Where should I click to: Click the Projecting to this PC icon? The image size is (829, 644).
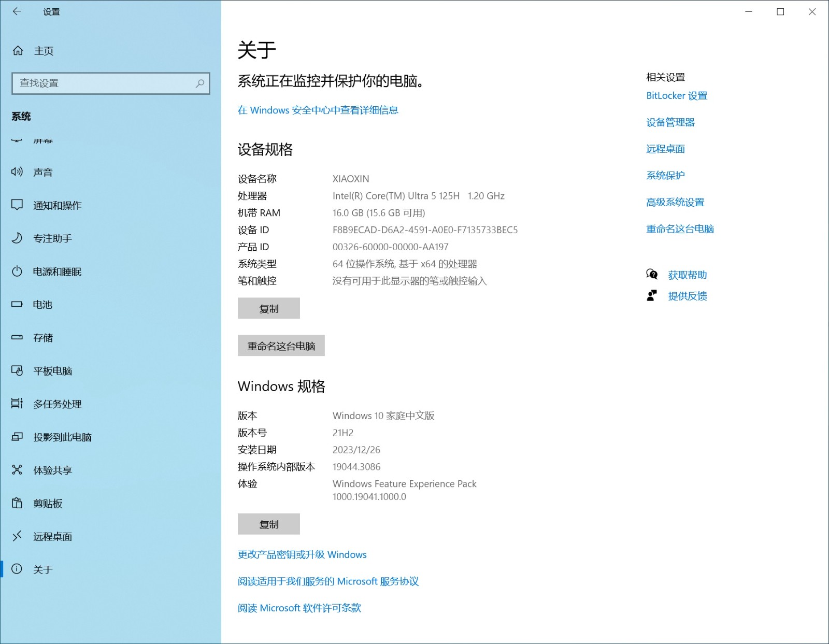click(17, 437)
